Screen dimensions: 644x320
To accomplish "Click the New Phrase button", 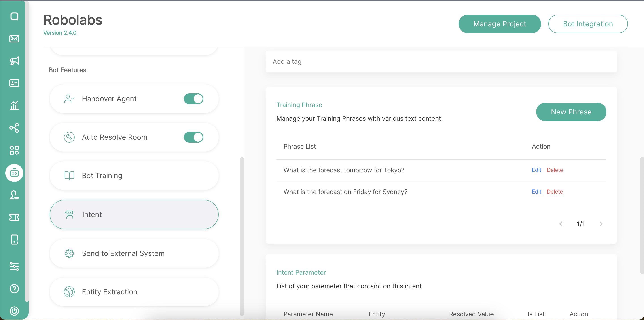I will 571,112.
